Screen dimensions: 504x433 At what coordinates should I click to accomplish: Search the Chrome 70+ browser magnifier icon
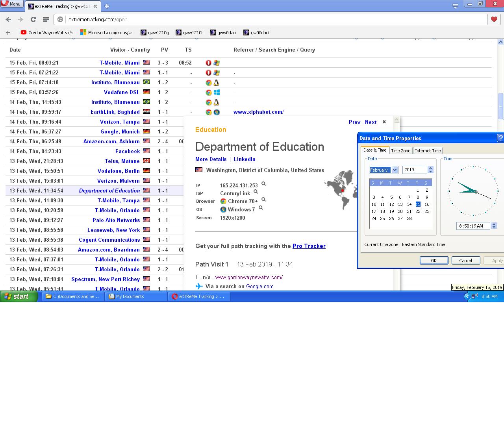coord(263,200)
